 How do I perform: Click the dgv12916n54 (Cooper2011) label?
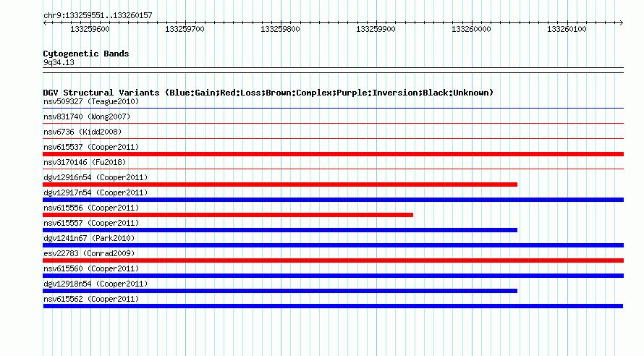96,177
